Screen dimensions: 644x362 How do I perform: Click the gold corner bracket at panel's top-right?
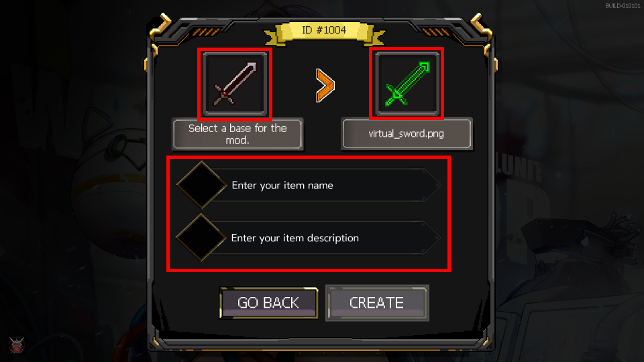(x=482, y=26)
